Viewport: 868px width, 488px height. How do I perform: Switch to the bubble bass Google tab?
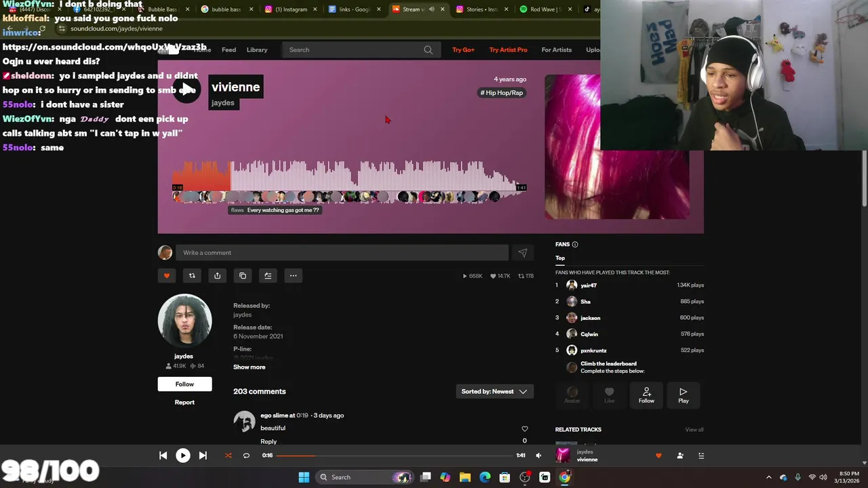(x=229, y=9)
